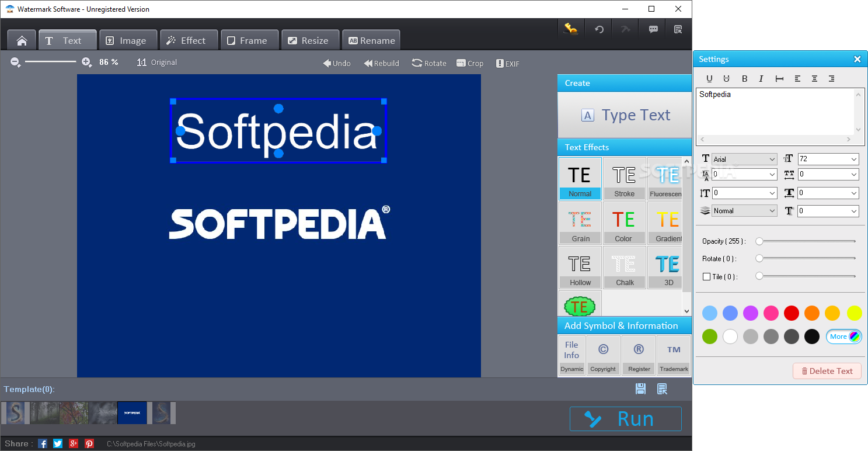Open the text shadow value dropdown beside Normal
868x451 pixels.
(x=828, y=211)
